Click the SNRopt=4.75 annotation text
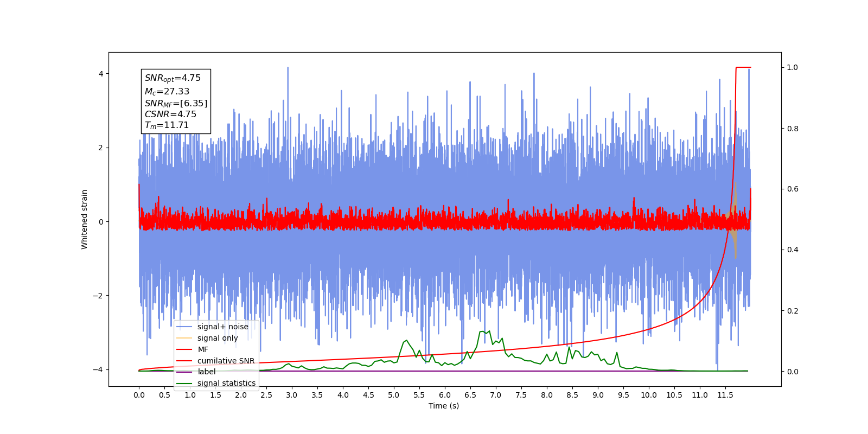The width and height of the screenshot is (868, 434). coord(173,78)
